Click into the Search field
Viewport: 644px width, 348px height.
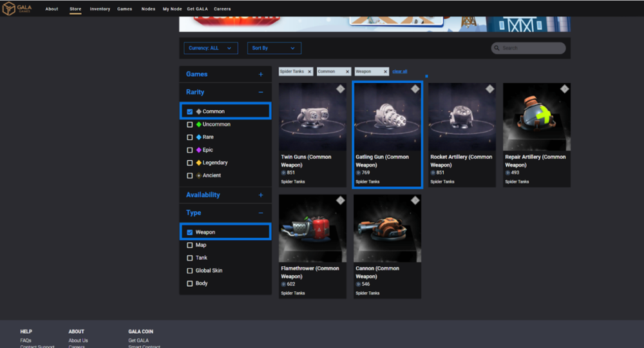pyautogui.click(x=528, y=48)
